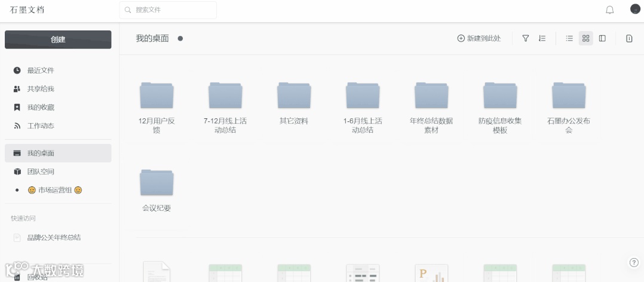
Task: Switch to sidebar preview layout view
Action: (602, 38)
